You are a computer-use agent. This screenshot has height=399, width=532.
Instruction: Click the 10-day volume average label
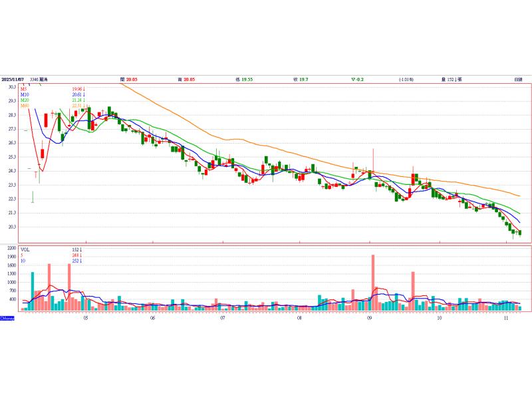tap(23, 261)
